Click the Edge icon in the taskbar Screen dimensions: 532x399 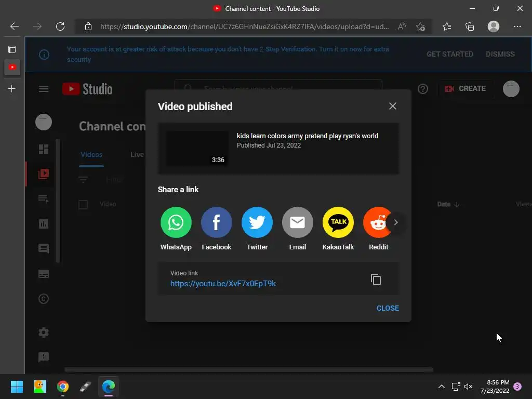109,387
